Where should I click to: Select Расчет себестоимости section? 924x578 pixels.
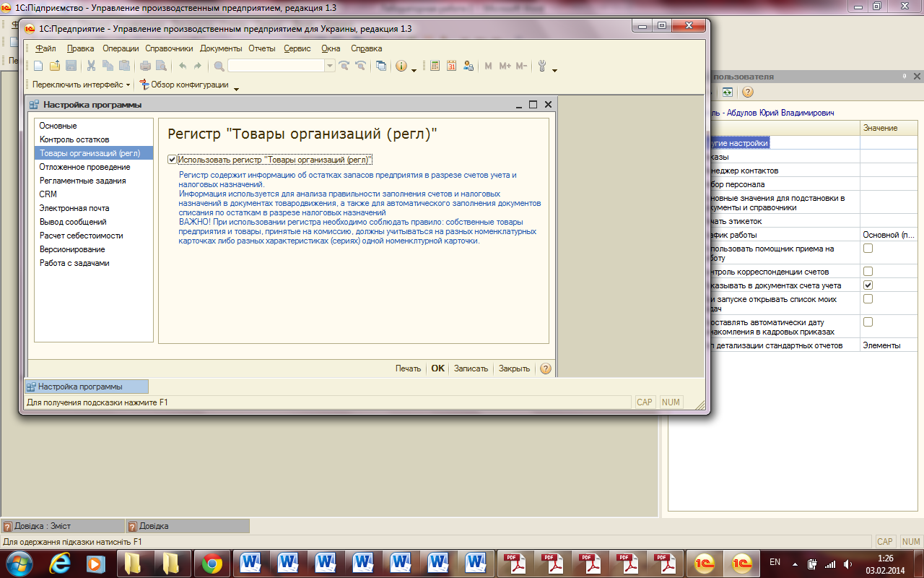coord(94,236)
